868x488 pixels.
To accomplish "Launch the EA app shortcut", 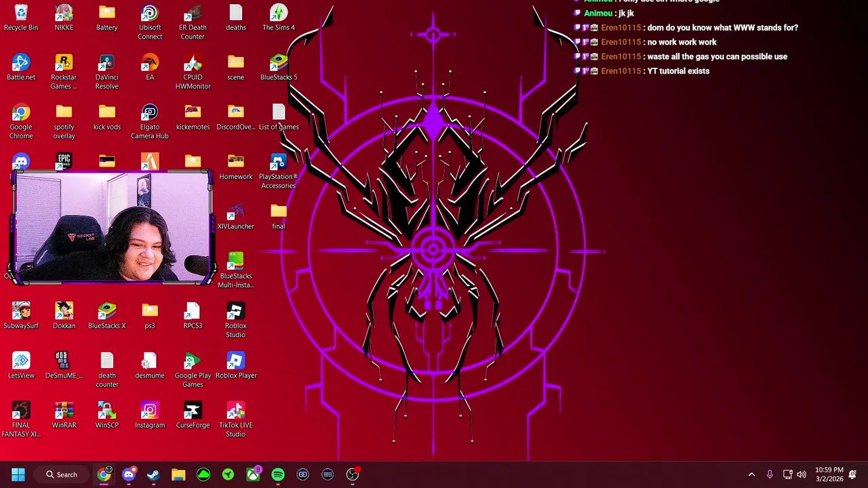I will (150, 68).
